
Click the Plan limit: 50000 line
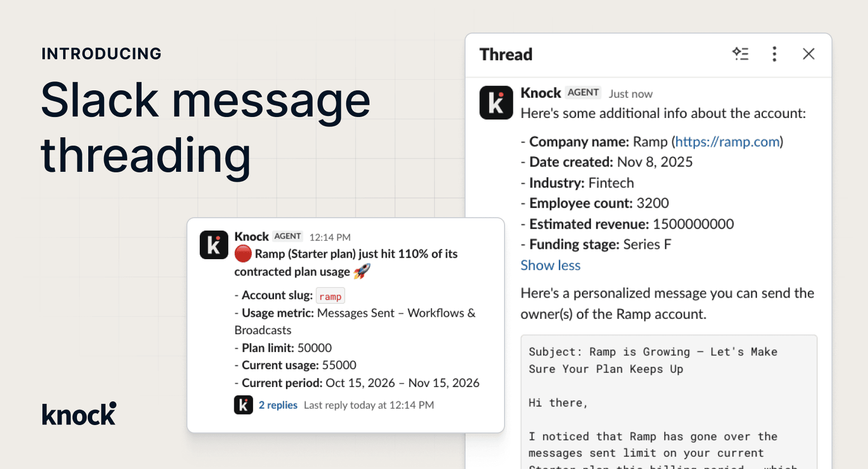[x=283, y=348]
